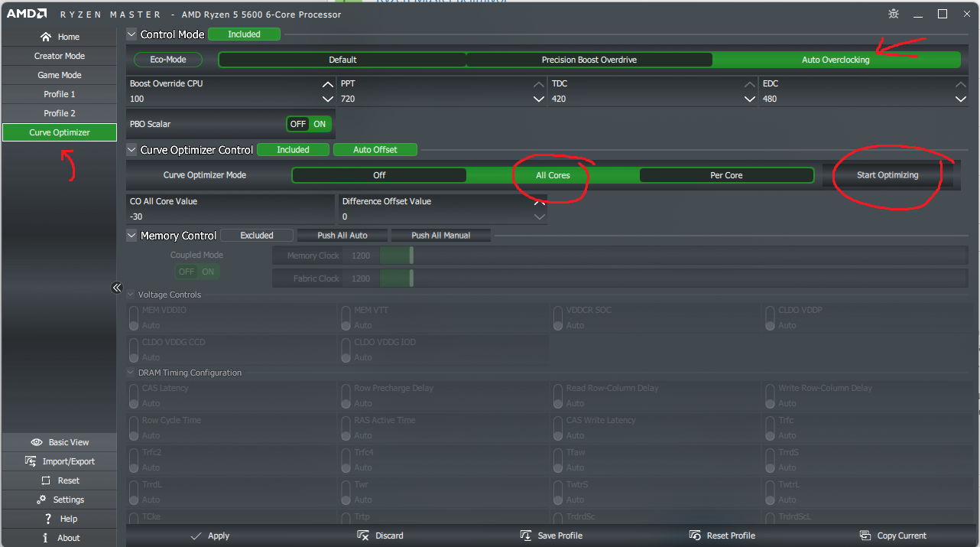
Task: Select the Auto Overclocking mode
Action: click(x=836, y=60)
